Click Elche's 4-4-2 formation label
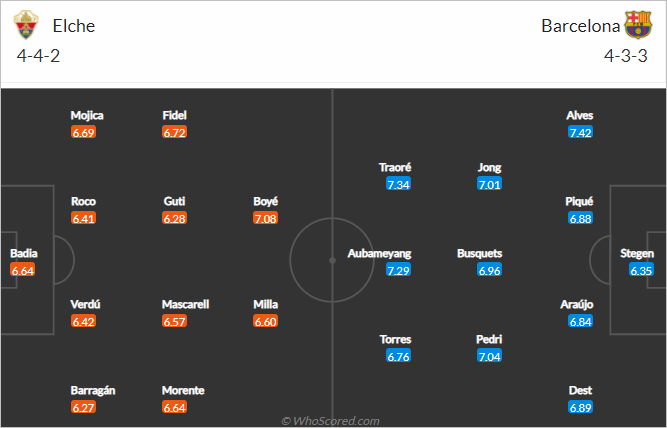Image resolution: width=667 pixels, height=428 pixels. click(x=38, y=56)
